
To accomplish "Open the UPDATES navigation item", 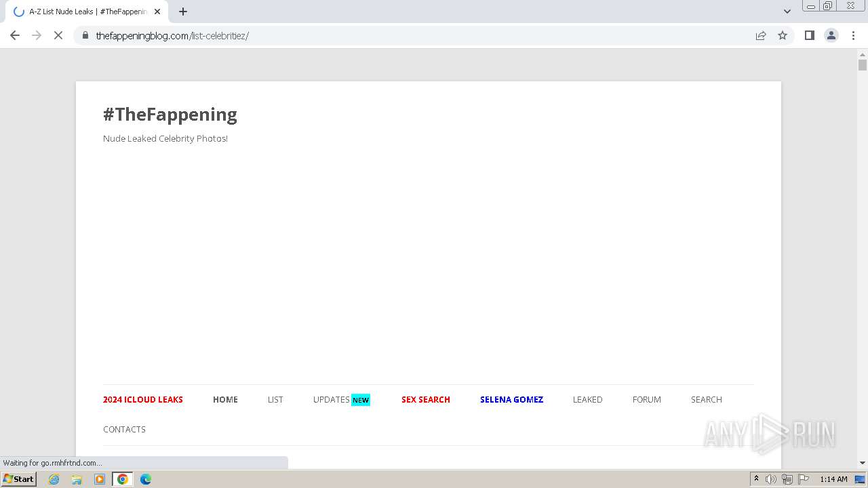I will (332, 399).
